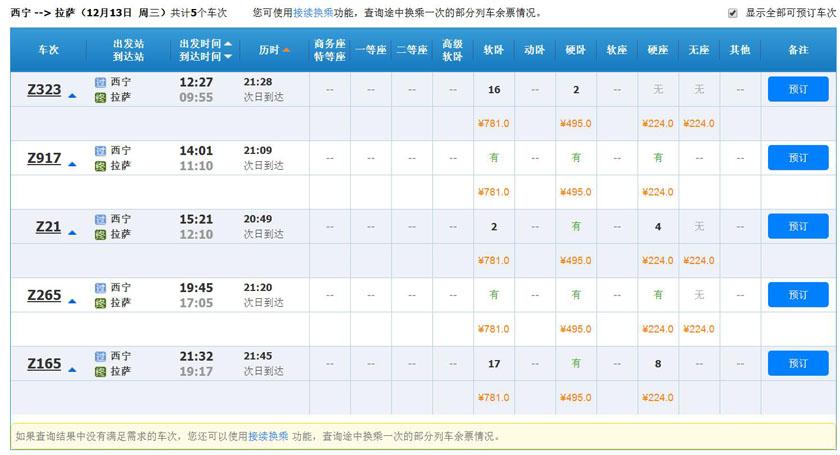
Task: Click Z21 duration 20:49
Action: [258, 219]
